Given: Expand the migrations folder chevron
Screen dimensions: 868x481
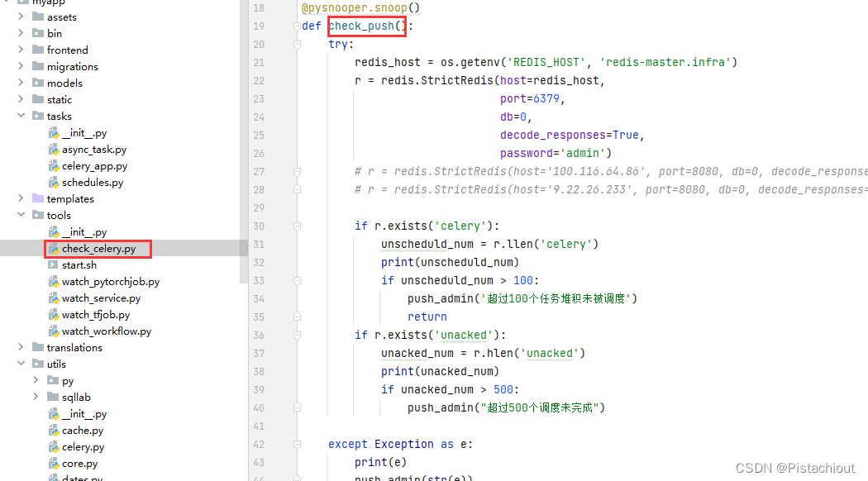Looking at the screenshot, I should [x=21, y=66].
